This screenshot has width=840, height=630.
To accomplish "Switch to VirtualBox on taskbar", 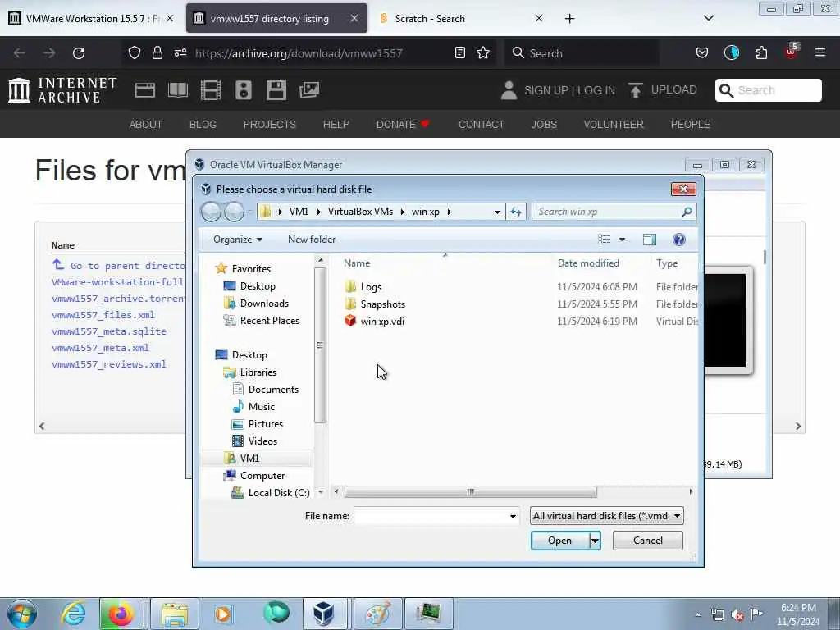I will click(x=324, y=614).
